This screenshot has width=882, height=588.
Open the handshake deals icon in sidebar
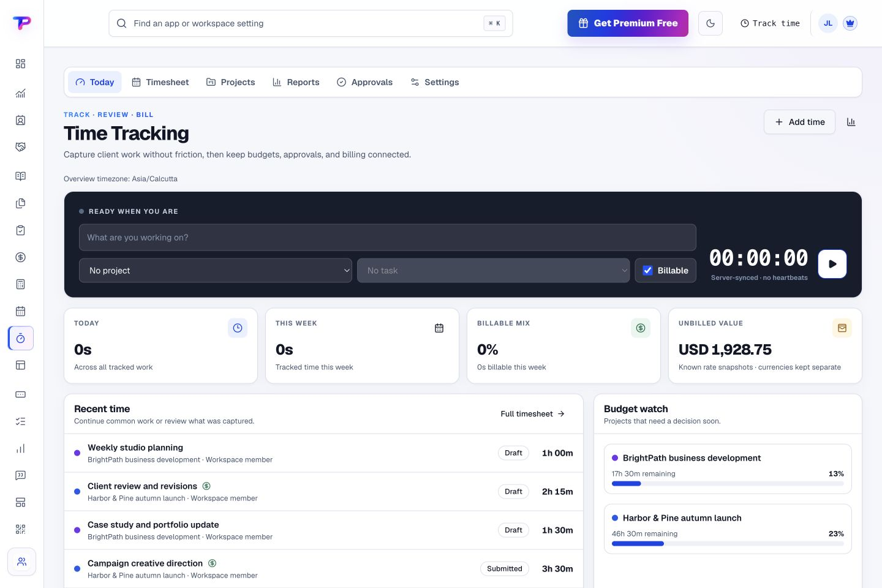click(x=20, y=147)
